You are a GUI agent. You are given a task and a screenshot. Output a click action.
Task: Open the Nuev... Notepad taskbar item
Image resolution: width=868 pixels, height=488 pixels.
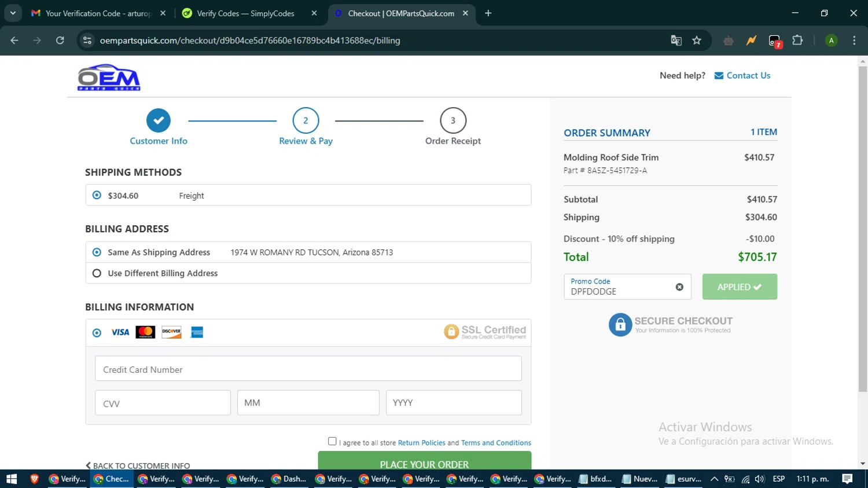click(x=639, y=479)
